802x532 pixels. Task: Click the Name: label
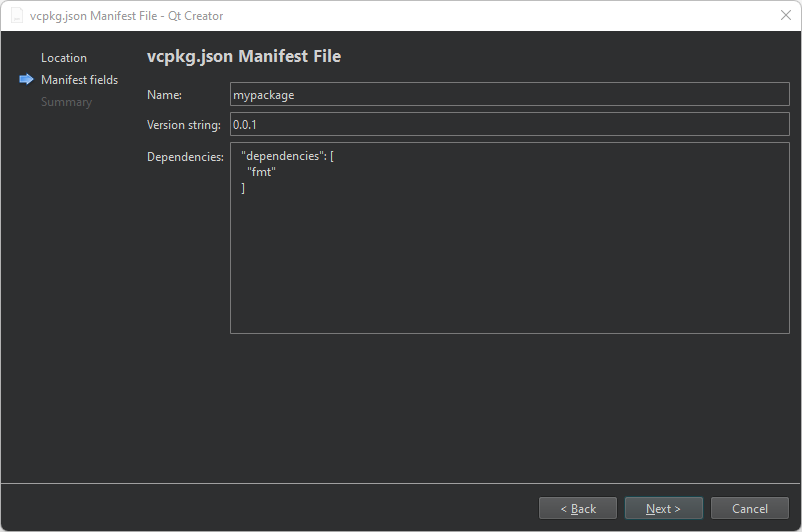tap(164, 95)
